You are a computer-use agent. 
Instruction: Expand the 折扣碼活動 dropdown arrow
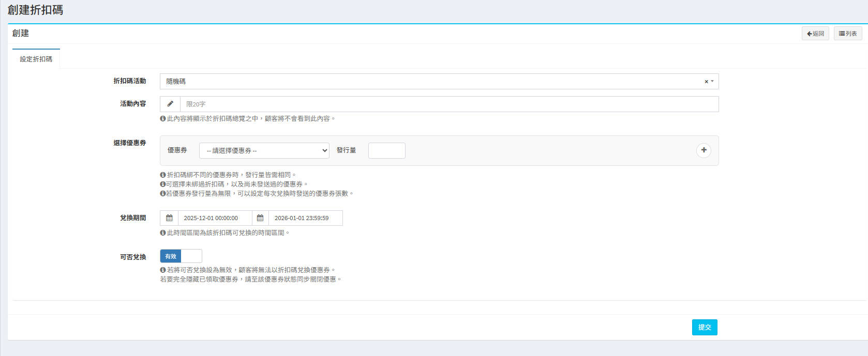(x=712, y=81)
